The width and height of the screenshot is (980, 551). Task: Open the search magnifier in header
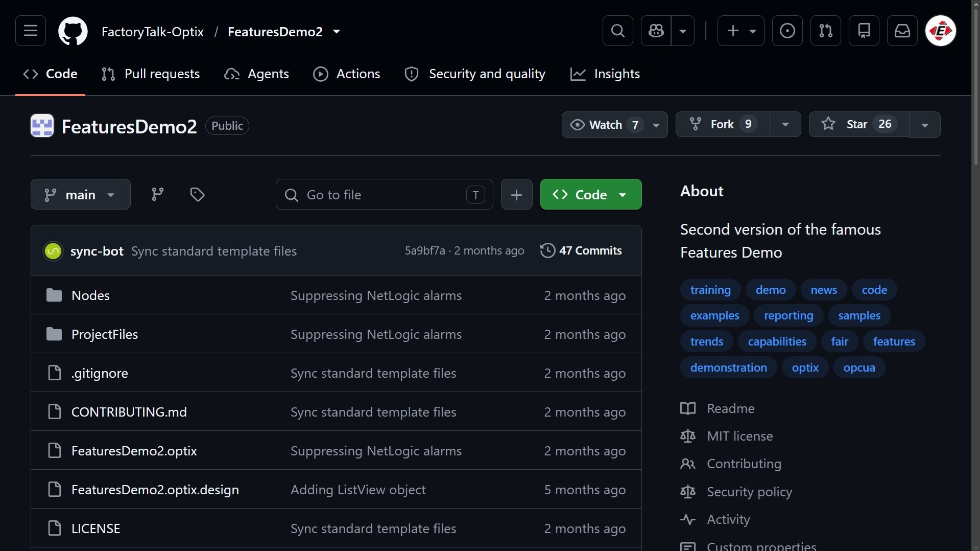[x=618, y=31]
